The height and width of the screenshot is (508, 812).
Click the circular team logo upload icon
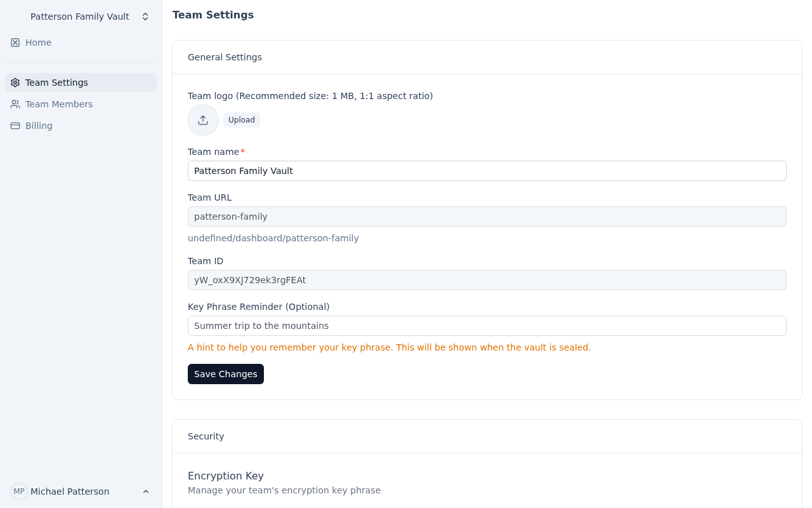[x=203, y=120]
